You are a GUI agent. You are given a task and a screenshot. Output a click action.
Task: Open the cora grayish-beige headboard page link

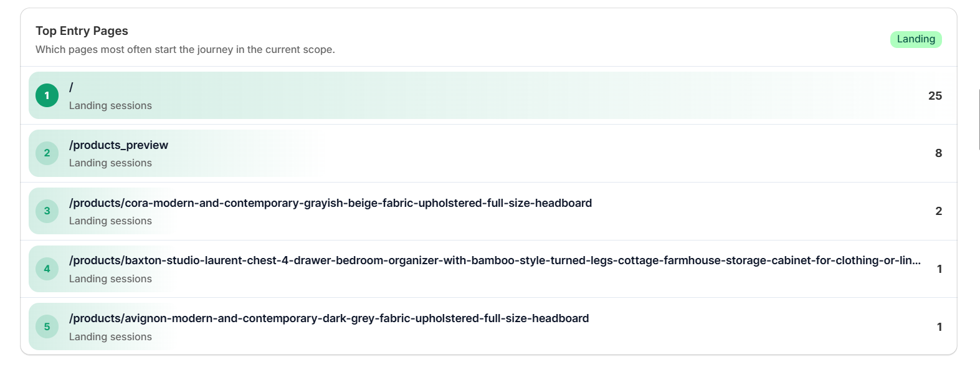(x=330, y=203)
